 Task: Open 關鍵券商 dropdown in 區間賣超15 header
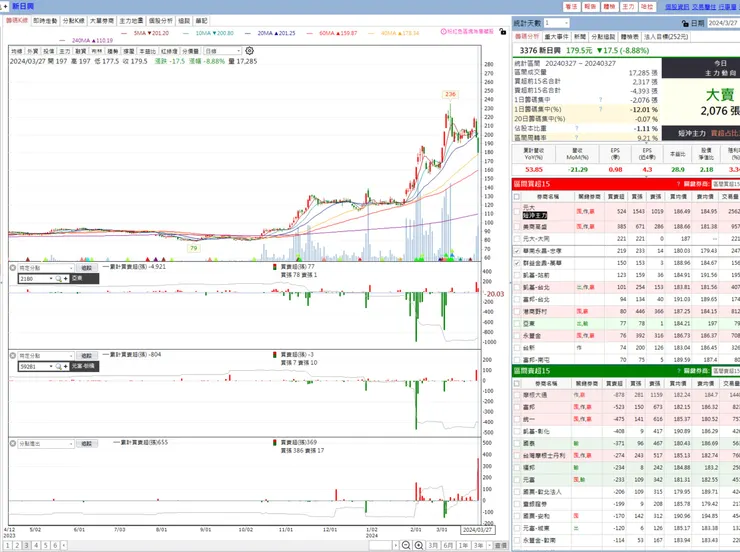(726, 371)
